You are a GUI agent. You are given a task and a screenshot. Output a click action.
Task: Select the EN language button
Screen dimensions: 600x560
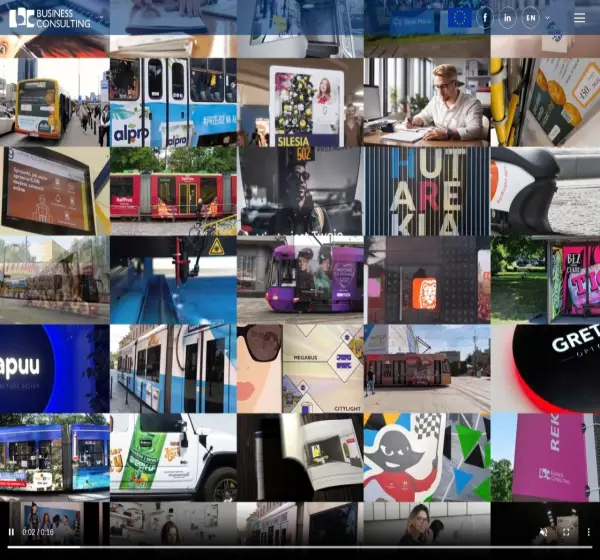coord(531,18)
